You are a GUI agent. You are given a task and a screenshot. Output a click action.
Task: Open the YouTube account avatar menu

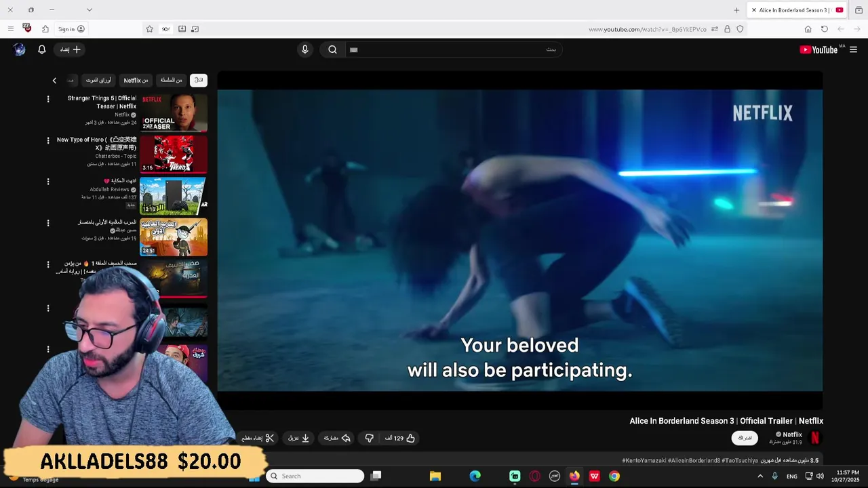pyautogui.click(x=20, y=49)
